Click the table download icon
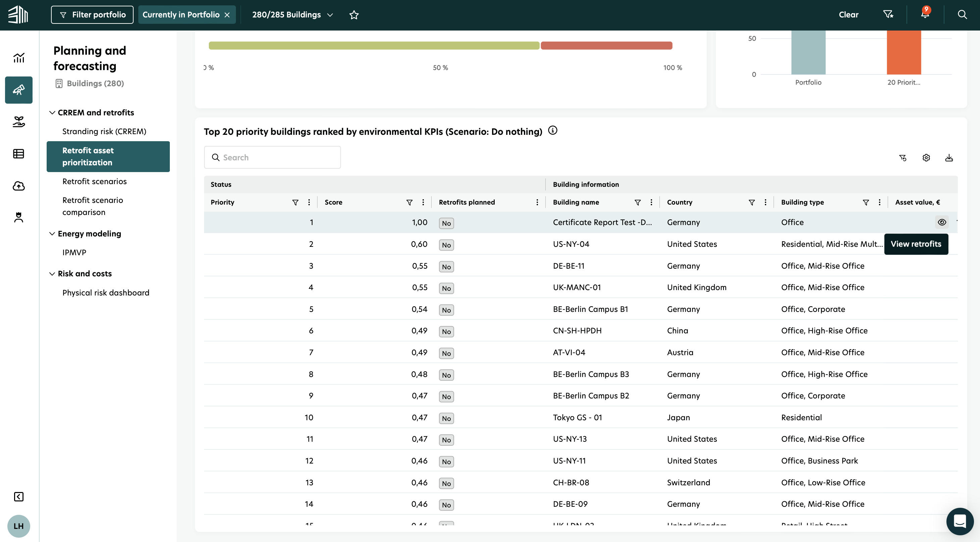Viewport: 980px width, 542px height. tap(949, 158)
